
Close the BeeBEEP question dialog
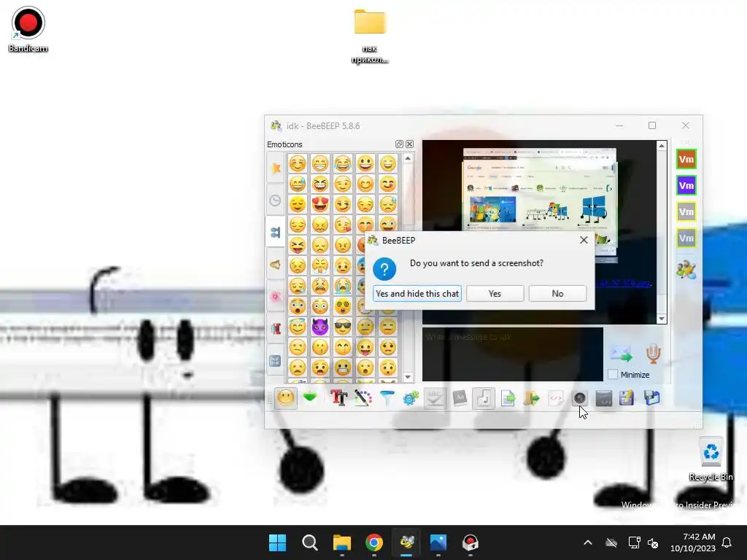click(x=584, y=240)
